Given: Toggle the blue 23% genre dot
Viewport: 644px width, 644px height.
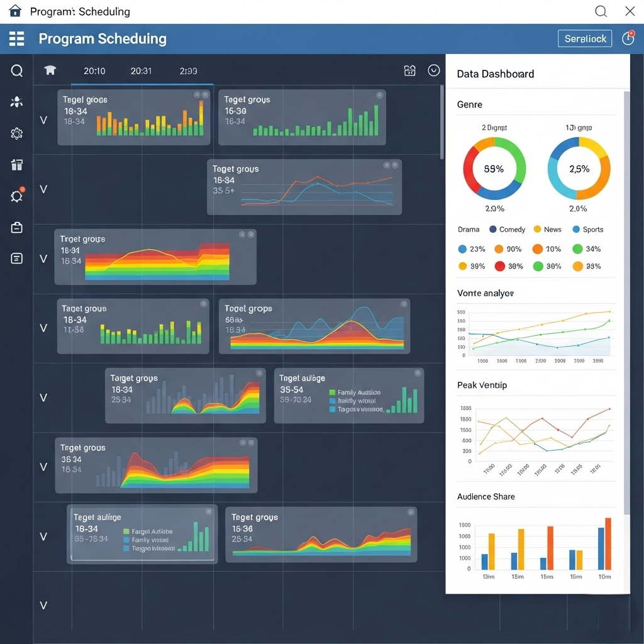Looking at the screenshot, I should coord(463,249).
